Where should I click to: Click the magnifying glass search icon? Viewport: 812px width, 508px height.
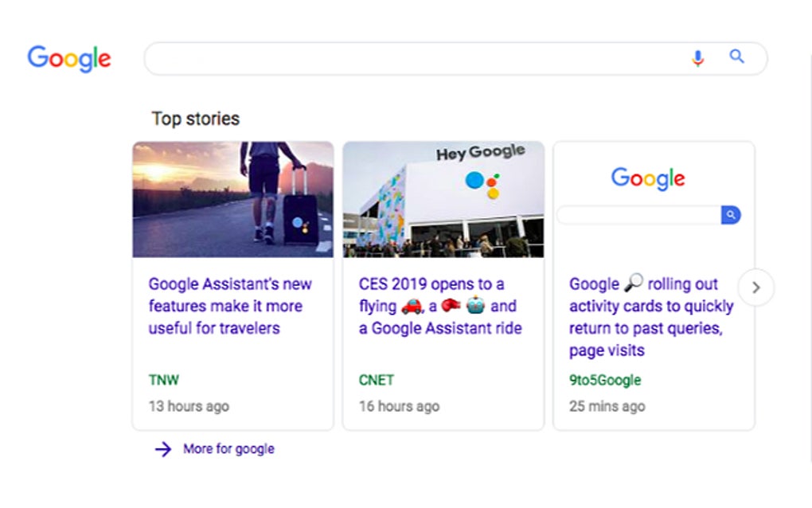tap(736, 57)
